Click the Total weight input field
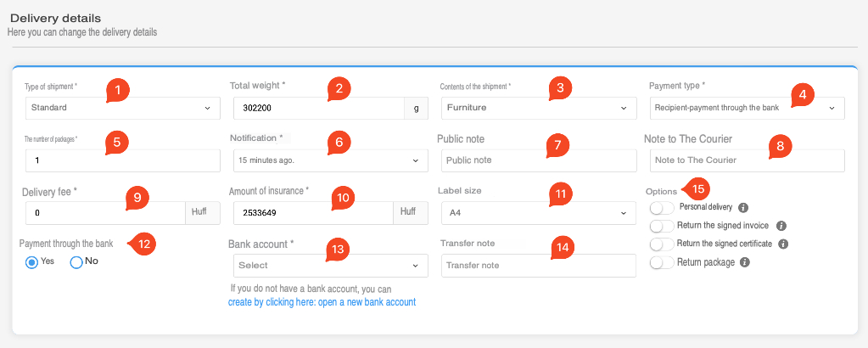The image size is (868, 348). [x=316, y=109]
